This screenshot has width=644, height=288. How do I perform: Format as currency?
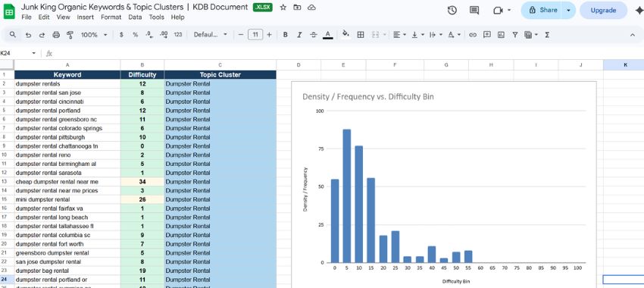click(x=121, y=35)
